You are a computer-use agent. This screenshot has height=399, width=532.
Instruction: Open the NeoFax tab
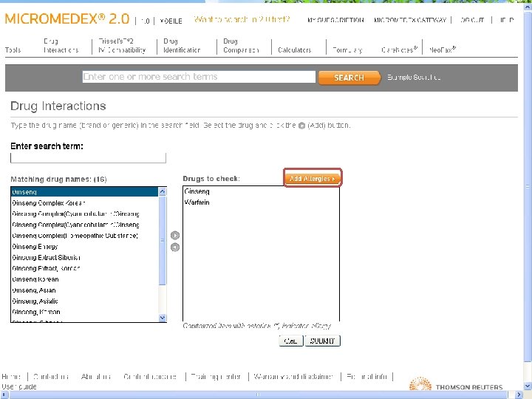pos(442,50)
